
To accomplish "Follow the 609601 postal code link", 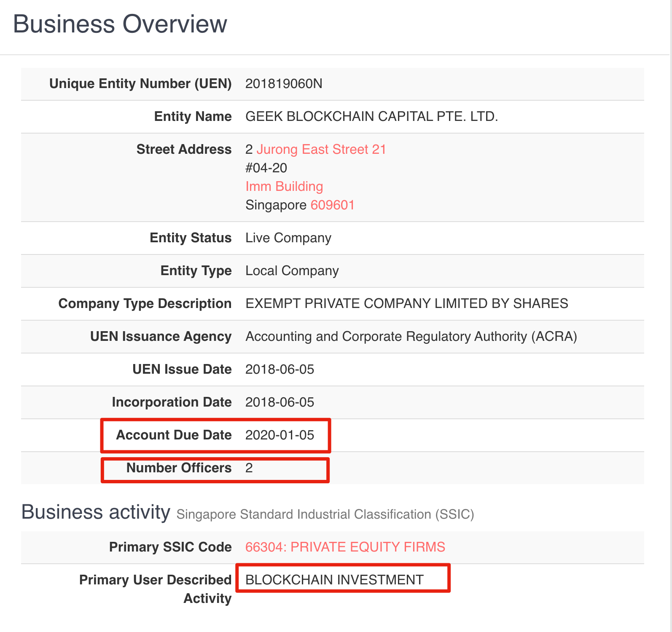I will click(332, 205).
